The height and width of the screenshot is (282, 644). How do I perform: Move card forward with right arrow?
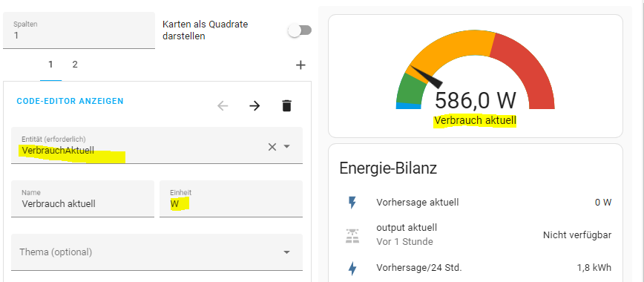[x=254, y=106]
